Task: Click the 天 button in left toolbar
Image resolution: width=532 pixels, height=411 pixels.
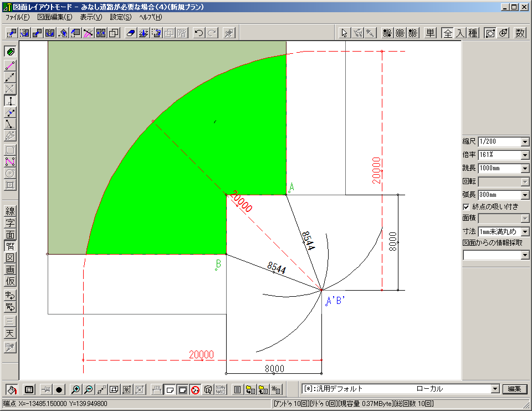Action: 10,333
